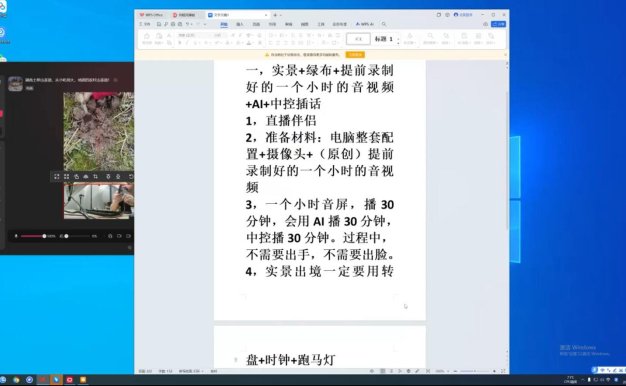
Task: Click the fullscreen icon in status bar
Action: point(503,371)
